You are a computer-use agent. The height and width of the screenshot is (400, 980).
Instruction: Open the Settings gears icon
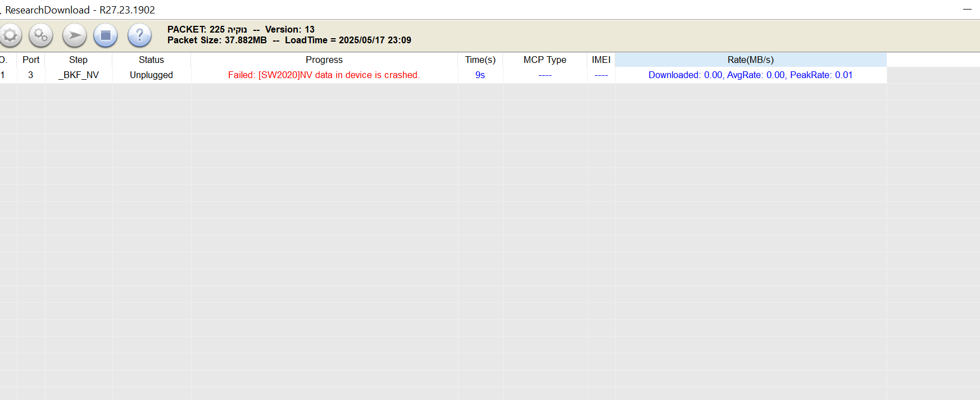click(x=41, y=35)
